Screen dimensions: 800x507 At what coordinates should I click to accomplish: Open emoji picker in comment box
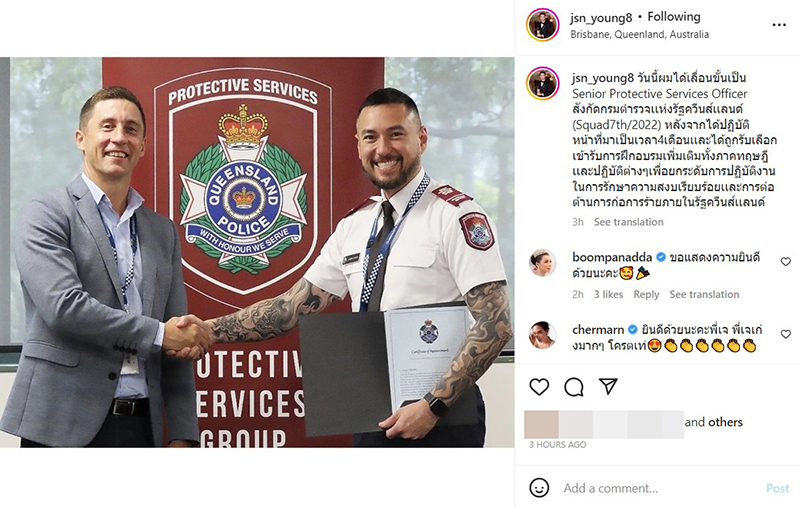539,488
